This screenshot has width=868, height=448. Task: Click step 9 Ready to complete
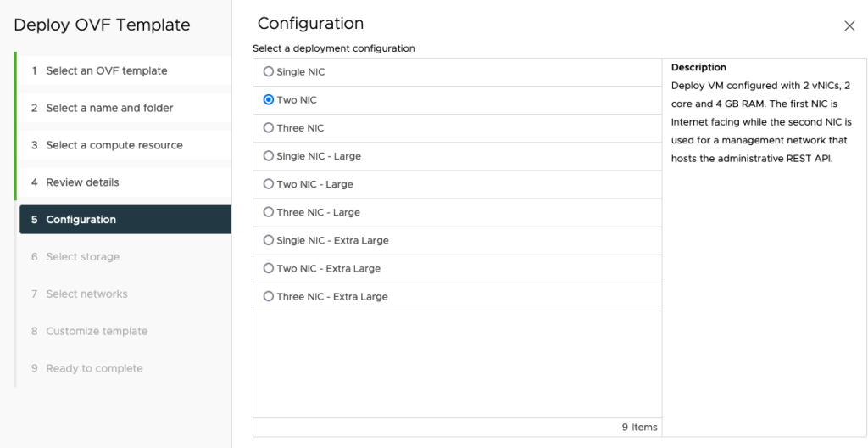pyautogui.click(x=94, y=369)
